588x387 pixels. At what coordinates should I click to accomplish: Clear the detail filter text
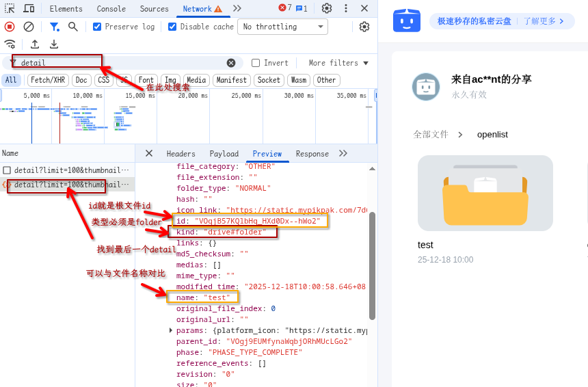click(x=231, y=63)
